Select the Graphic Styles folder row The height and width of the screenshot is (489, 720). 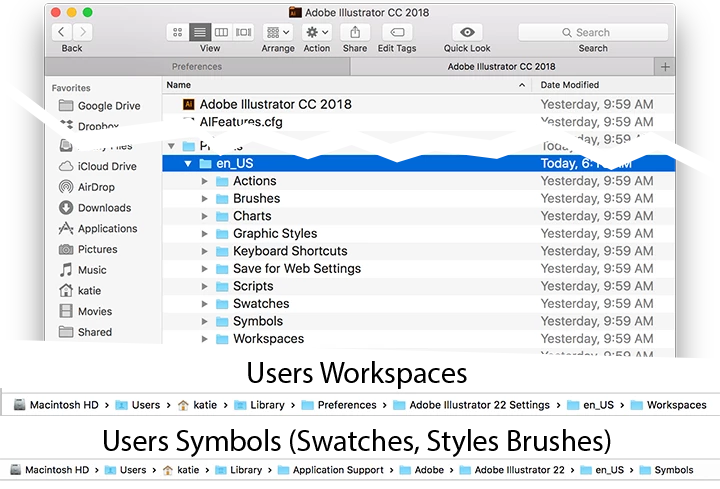[418, 233]
